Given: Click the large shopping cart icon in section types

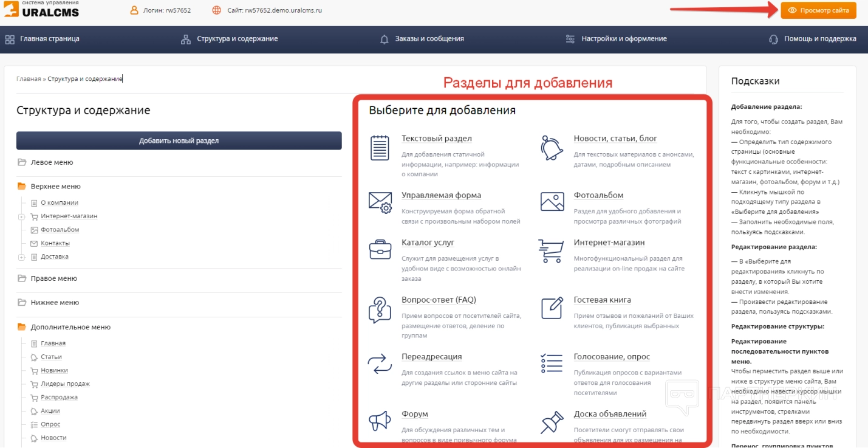Looking at the screenshot, I should point(551,250).
